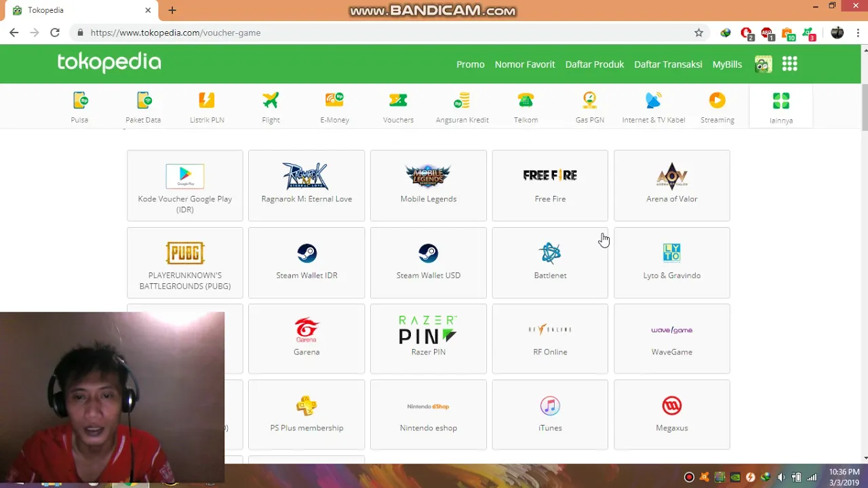The height and width of the screenshot is (488, 868).
Task: Select the Nintendo eshop voucher
Action: [429, 415]
